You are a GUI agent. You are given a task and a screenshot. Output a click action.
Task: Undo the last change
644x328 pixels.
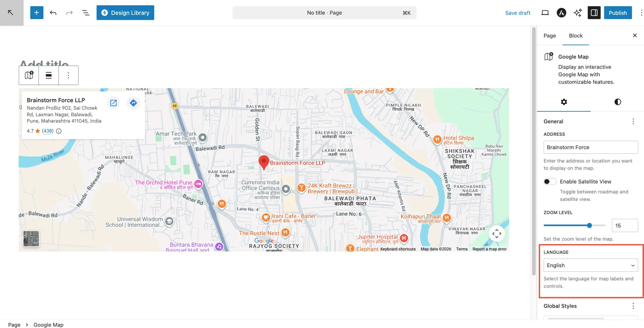pos(53,13)
